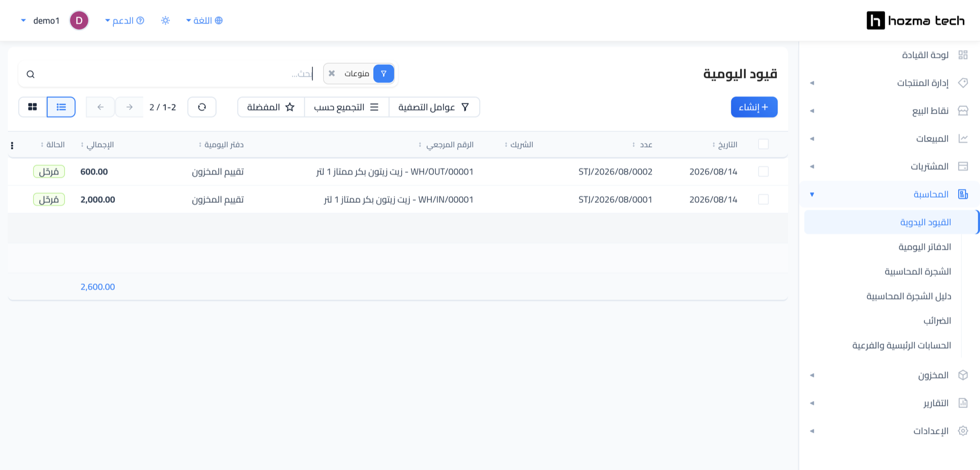Collapse المحاسبة menu
This screenshot has height=470, width=980.
pos(889,194)
